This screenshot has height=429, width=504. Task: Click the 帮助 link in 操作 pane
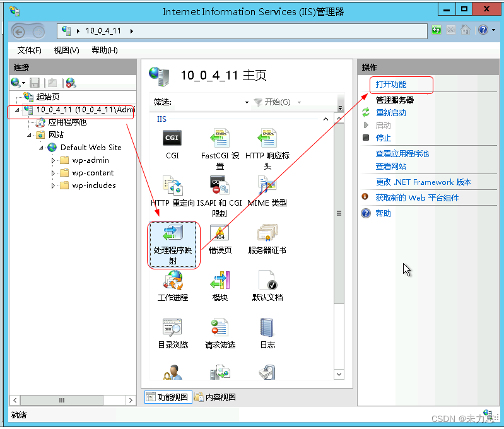(383, 213)
